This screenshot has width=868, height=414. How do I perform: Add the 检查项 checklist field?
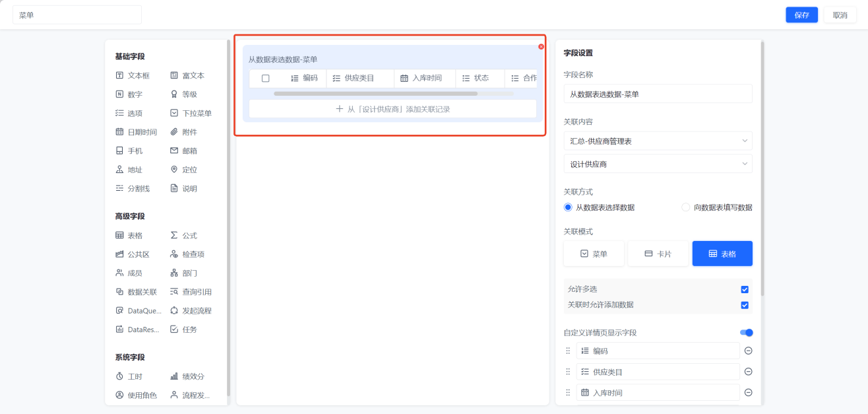(187, 254)
